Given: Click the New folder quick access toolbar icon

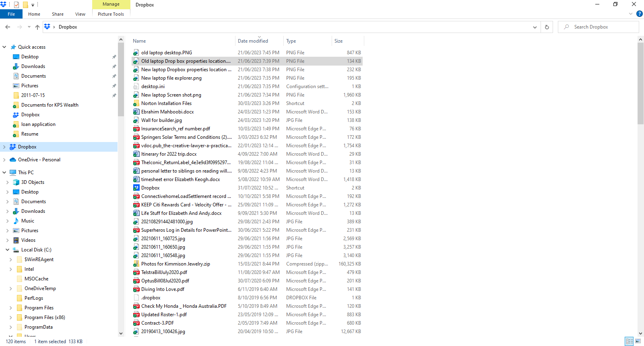Looking at the screenshot, I should coord(25,5).
